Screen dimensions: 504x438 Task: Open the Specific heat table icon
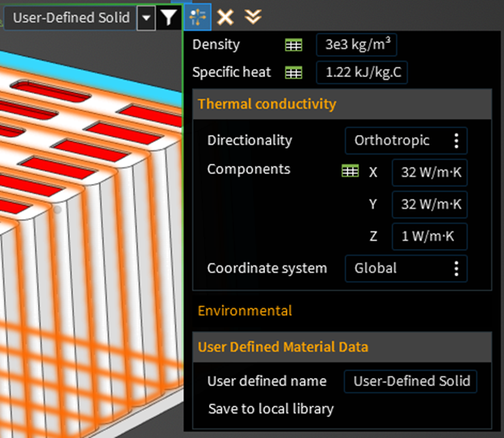coord(294,72)
